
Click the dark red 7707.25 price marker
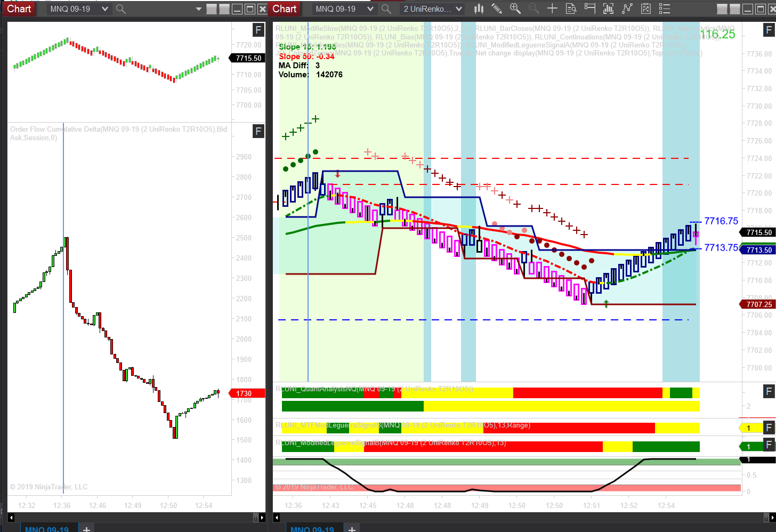[758, 304]
